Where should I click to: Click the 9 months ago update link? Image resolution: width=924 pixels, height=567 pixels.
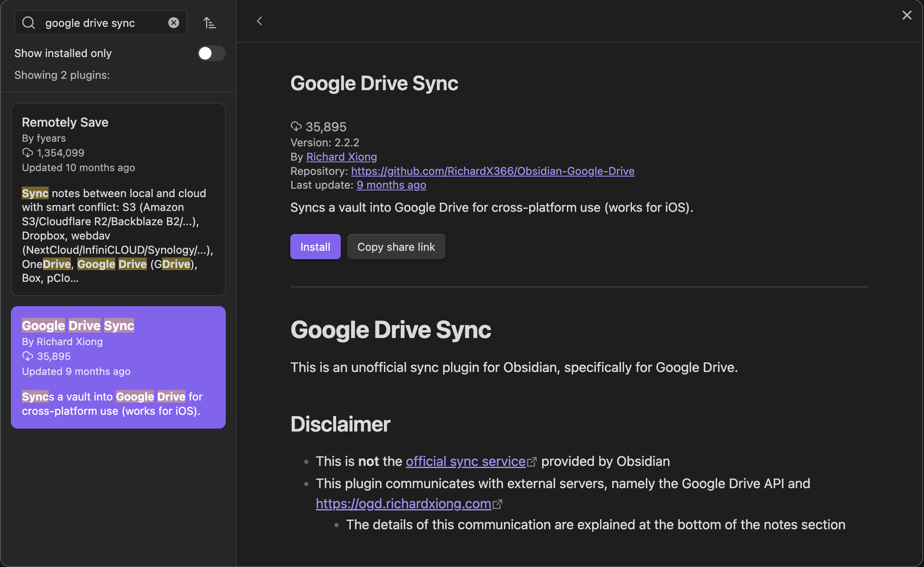pyautogui.click(x=392, y=185)
